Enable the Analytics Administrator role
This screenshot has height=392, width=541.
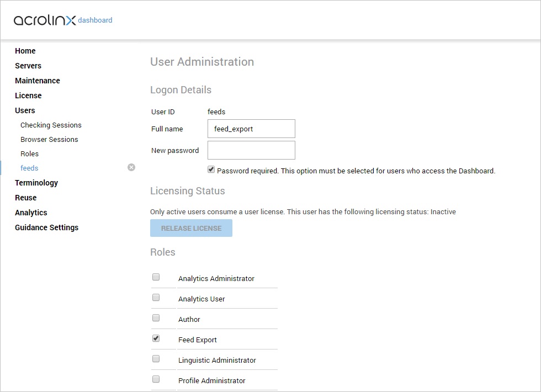156,277
